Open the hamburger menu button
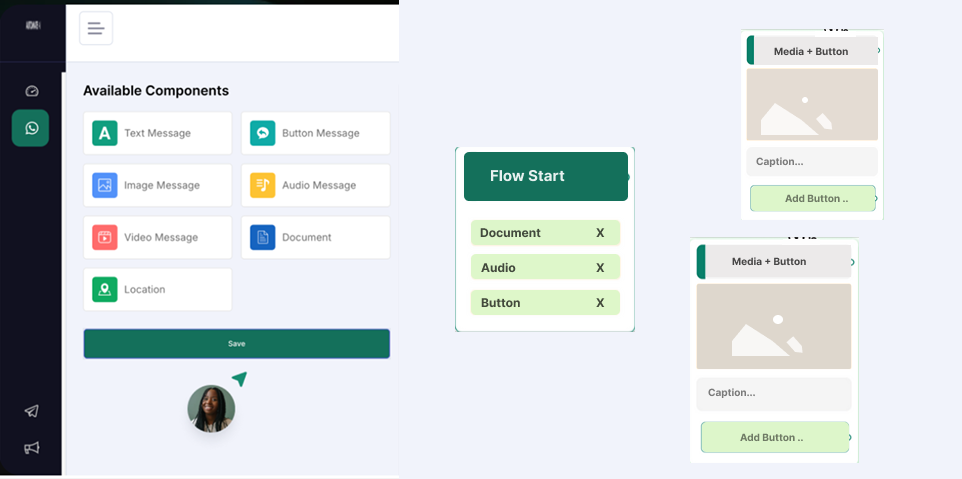962x479 pixels. pyautogui.click(x=96, y=28)
